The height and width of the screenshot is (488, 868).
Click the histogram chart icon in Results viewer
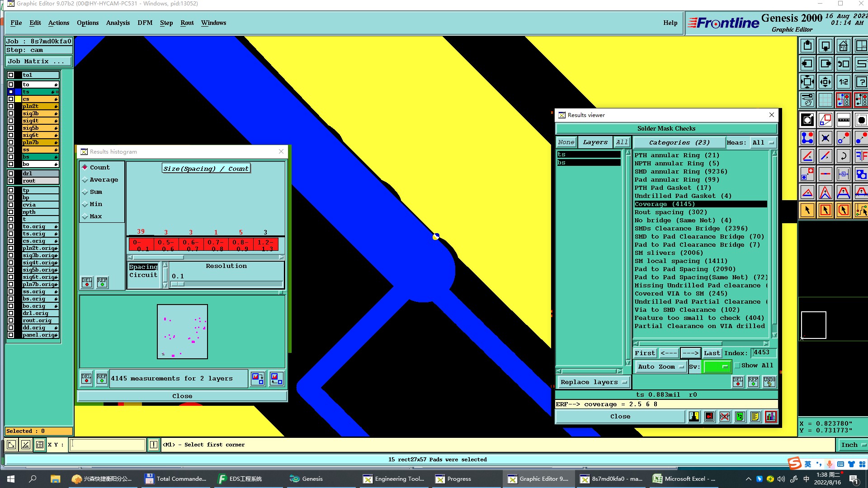770,417
